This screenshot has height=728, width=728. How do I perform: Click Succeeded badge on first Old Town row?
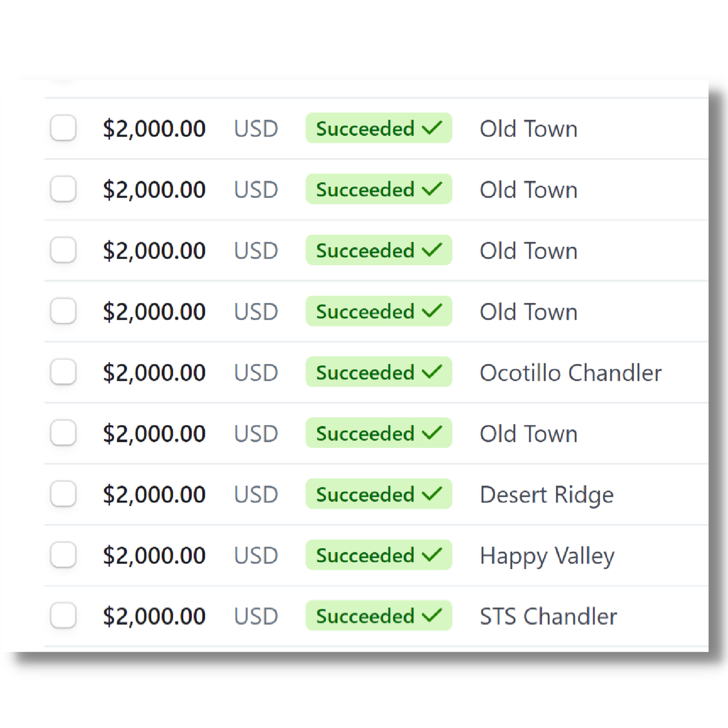(379, 128)
